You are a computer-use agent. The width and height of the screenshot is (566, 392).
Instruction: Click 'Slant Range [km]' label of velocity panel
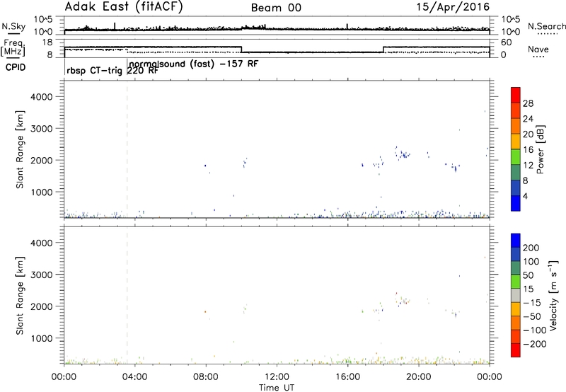20,296
